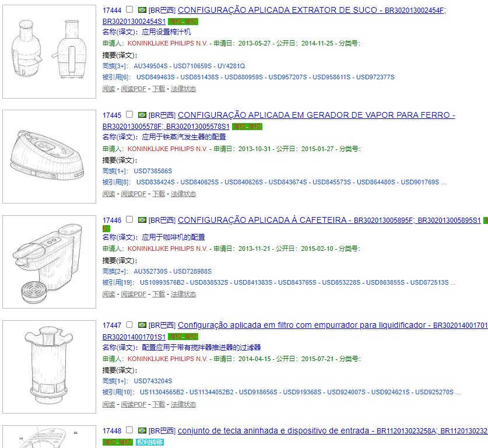Open citing patent US10993576B2
Screen dimensions: 488x448
click(x=162, y=282)
